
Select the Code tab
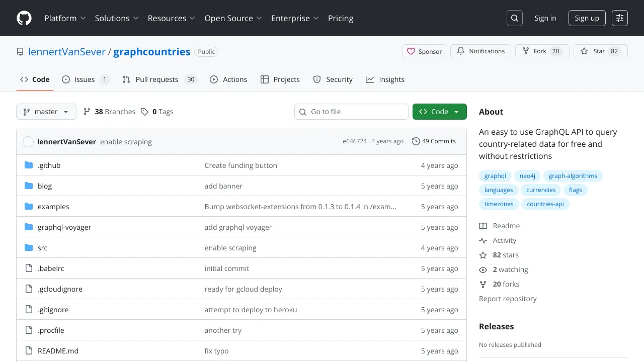pyautogui.click(x=35, y=79)
